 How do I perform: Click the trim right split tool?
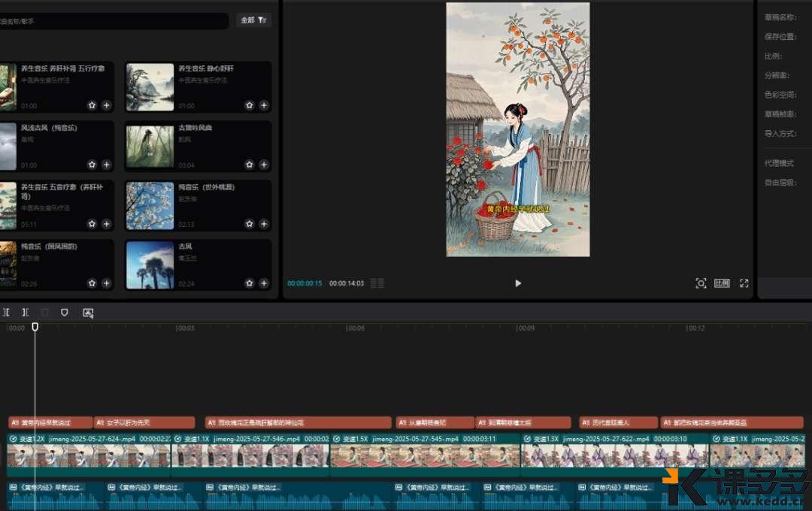pos(25,312)
